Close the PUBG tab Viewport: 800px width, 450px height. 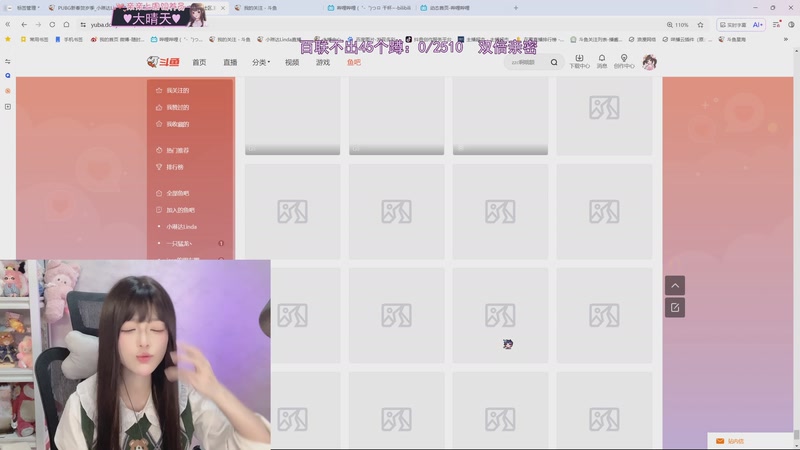(222, 8)
